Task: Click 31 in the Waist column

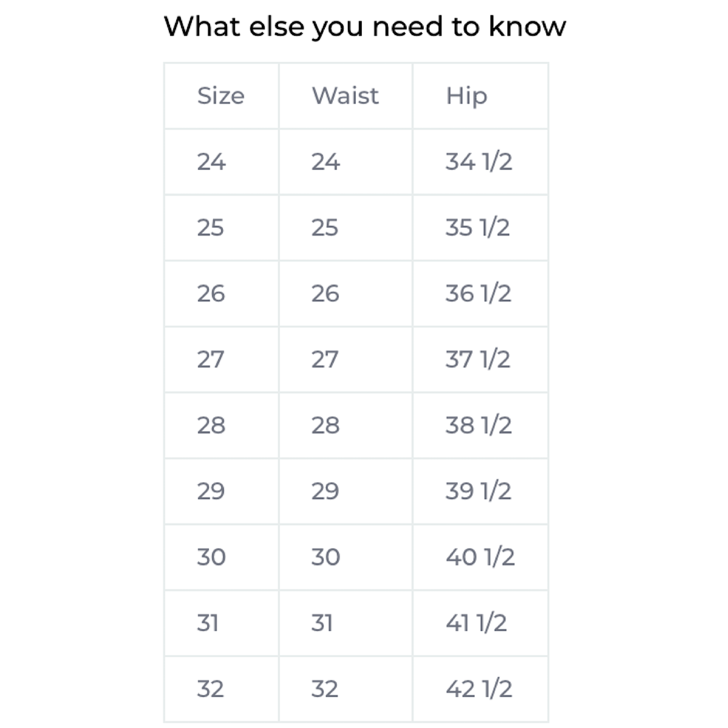Action: 322,623
